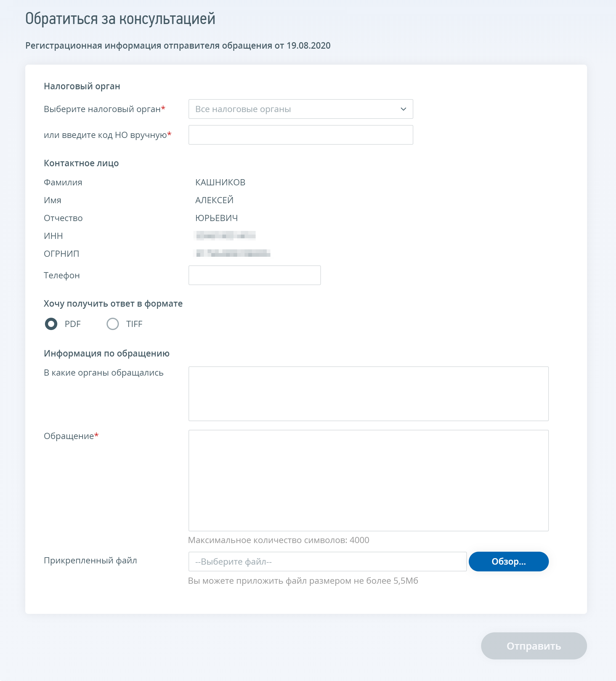Click the '--Выберите файл--' file field

[x=327, y=562]
